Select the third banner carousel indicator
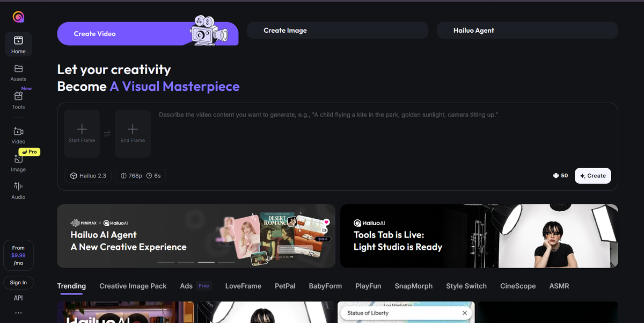 click(207, 262)
